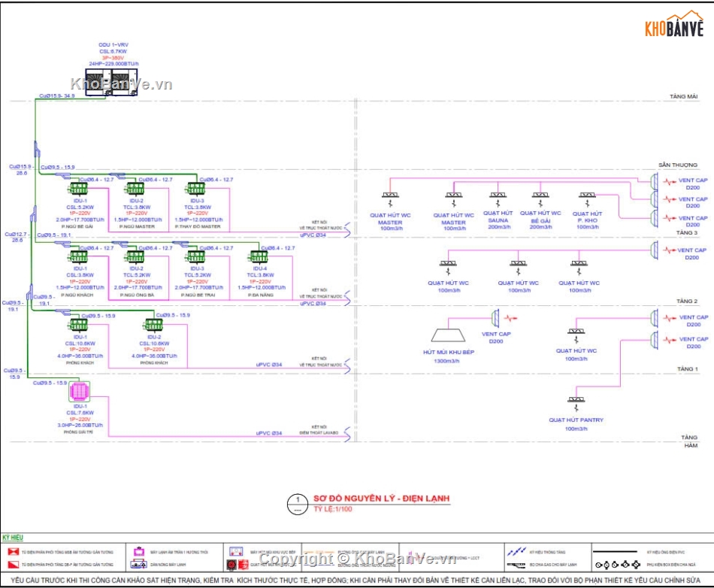
Task: Click the drain arrow at ĐIỂM THOÁT LAVABO
Action: [x=347, y=434]
